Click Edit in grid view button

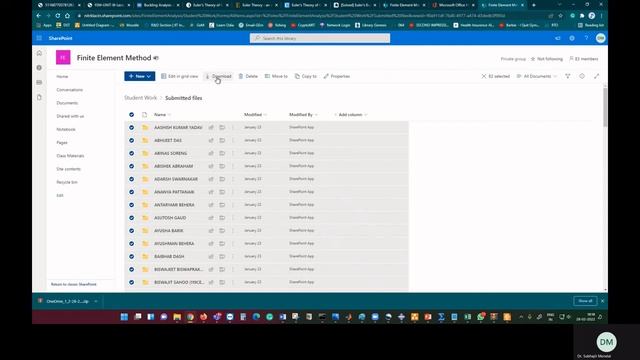point(180,76)
